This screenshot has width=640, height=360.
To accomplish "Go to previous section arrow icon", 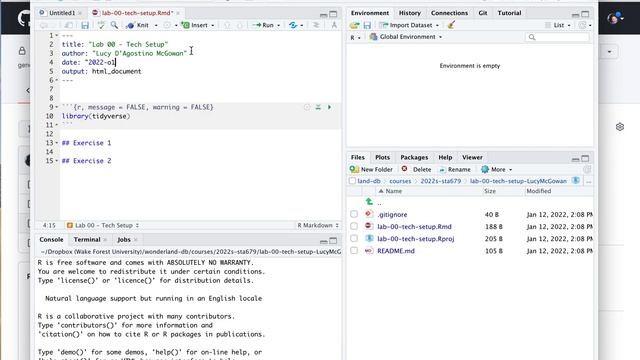I will (x=227, y=25).
